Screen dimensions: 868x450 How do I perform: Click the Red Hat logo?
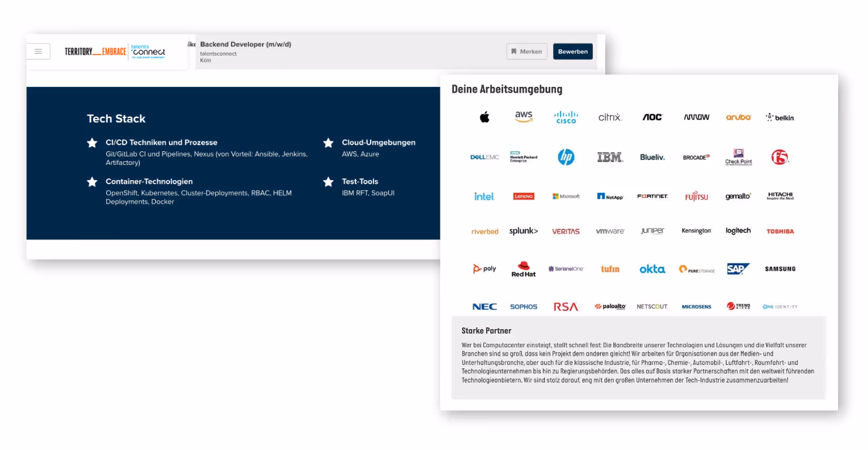pyautogui.click(x=524, y=269)
